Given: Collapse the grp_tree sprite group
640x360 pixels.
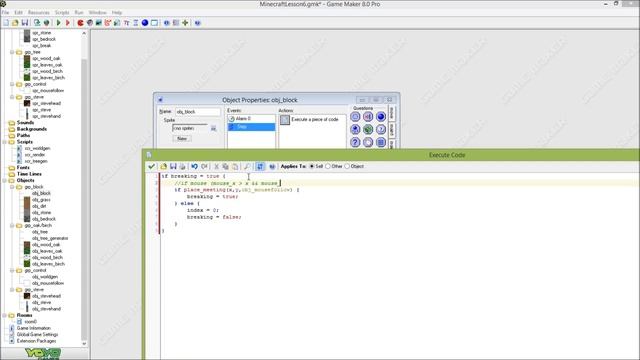Looking at the screenshot, I should tap(12, 52).
